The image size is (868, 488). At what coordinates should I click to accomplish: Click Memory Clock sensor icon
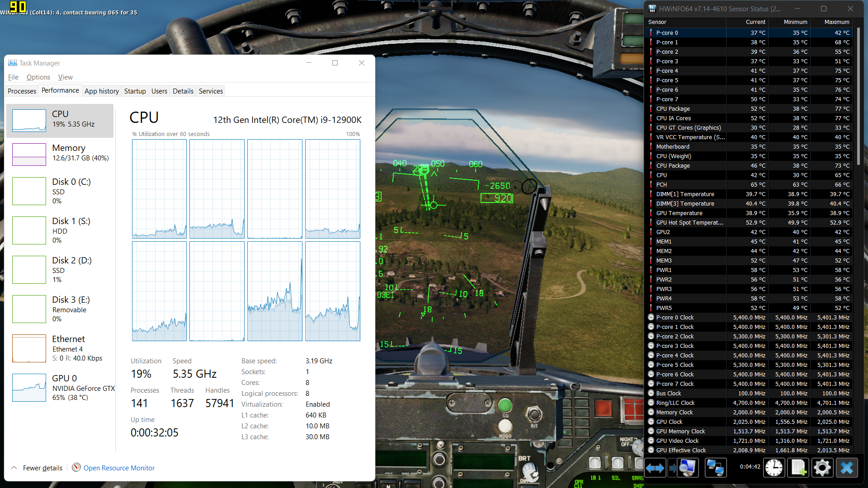pos(651,412)
